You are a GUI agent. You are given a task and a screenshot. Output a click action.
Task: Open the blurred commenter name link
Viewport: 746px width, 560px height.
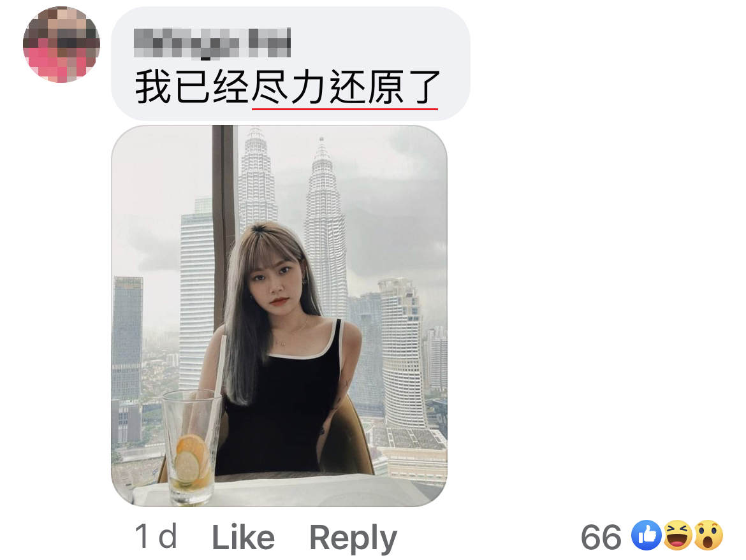[212, 43]
